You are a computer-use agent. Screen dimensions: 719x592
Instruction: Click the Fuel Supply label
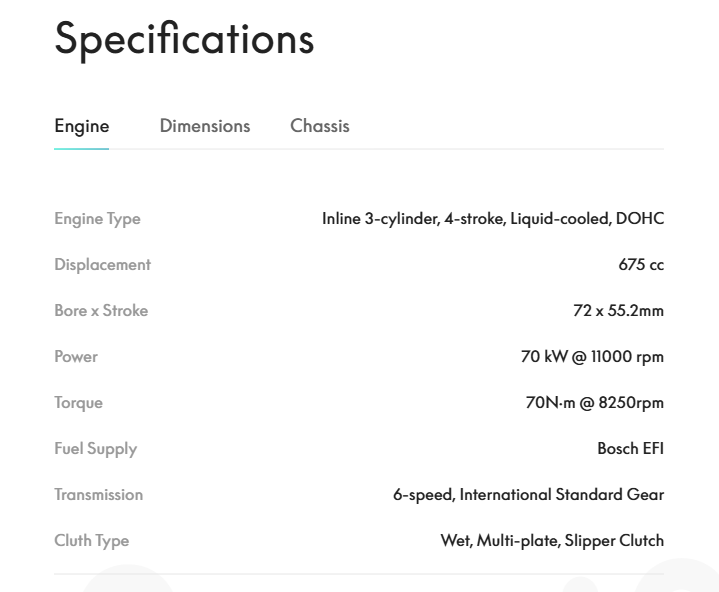click(95, 449)
